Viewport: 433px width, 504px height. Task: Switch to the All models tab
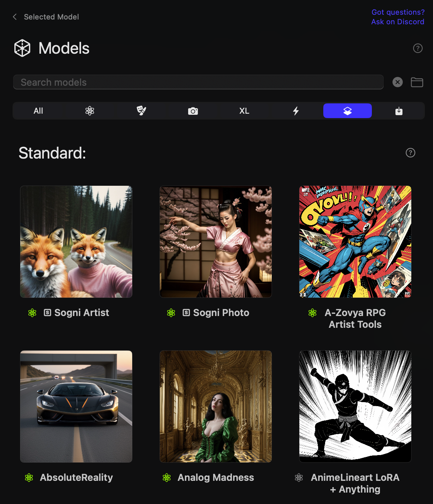pyautogui.click(x=38, y=111)
